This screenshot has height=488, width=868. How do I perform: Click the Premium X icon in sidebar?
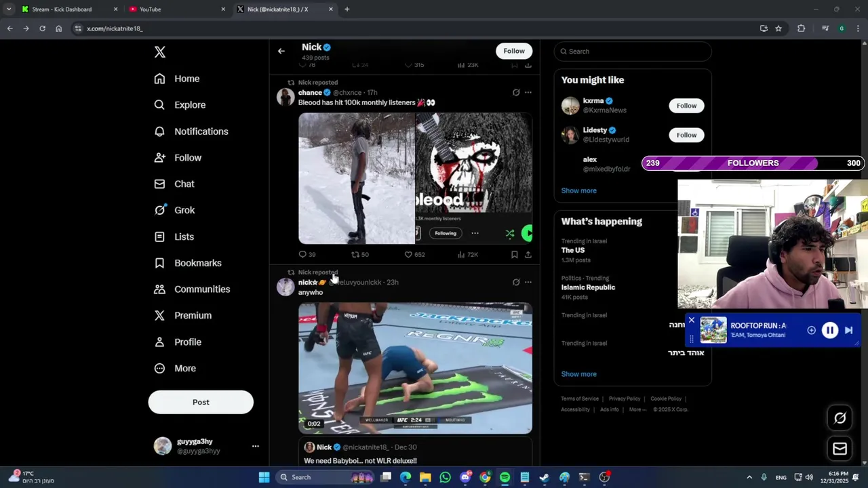159,315
